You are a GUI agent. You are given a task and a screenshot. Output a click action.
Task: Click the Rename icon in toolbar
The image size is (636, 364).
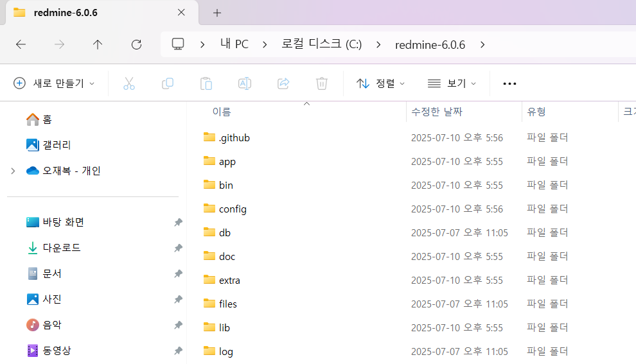tap(245, 83)
